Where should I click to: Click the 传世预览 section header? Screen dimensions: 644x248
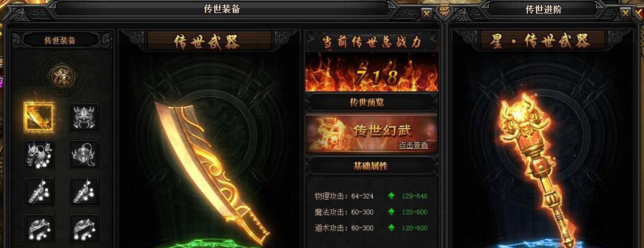371,103
